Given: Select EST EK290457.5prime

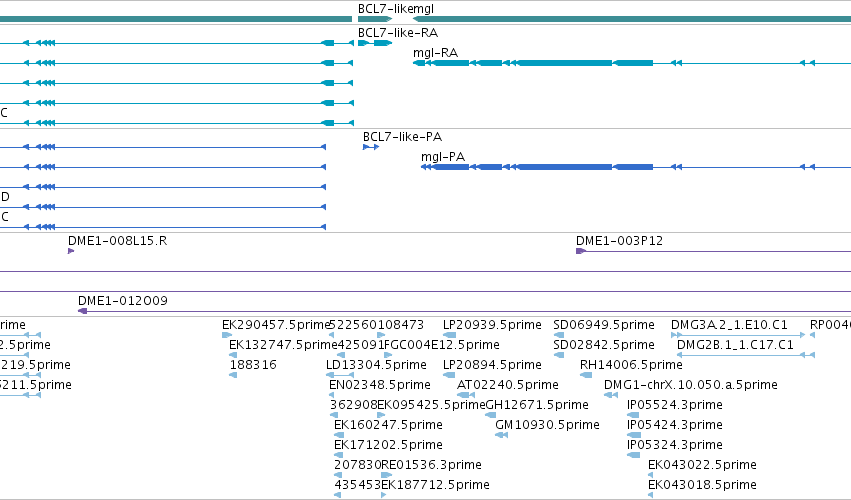Looking at the screenshot, I should (276, 325).
